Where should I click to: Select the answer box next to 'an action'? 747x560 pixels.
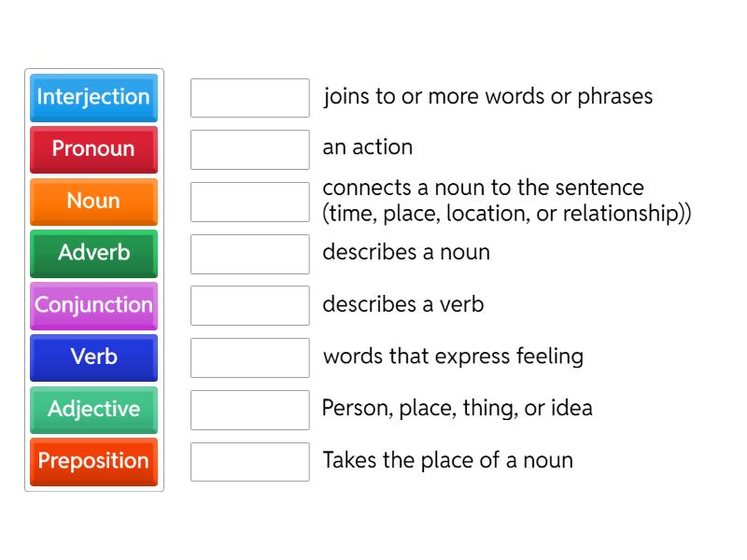click(249, 149)
